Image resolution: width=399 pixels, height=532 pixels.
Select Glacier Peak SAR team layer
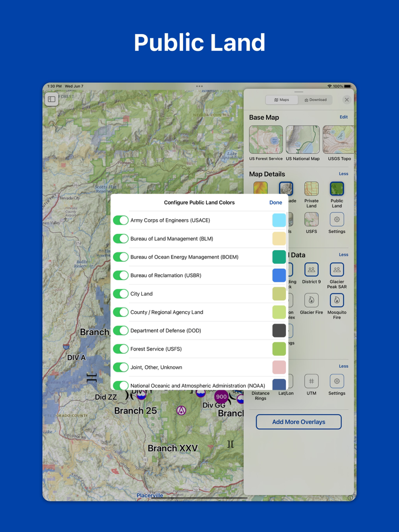pos(337,270)
